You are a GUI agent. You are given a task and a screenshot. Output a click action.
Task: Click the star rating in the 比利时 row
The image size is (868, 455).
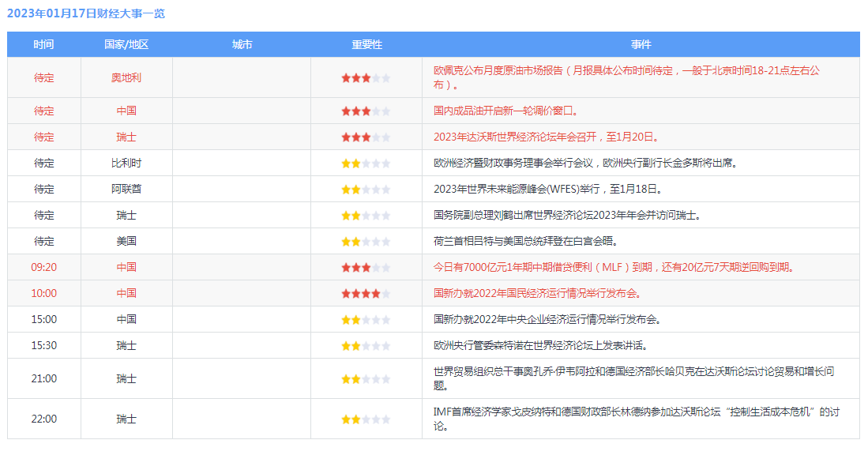pyautogui.click(x=366, y=164)
